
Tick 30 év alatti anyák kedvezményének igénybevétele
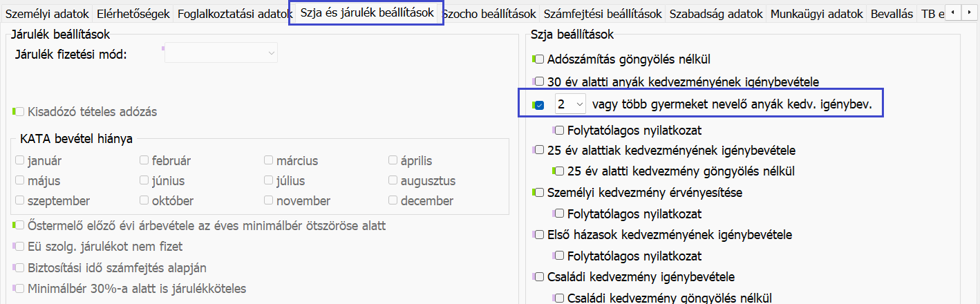pos(539,82)
